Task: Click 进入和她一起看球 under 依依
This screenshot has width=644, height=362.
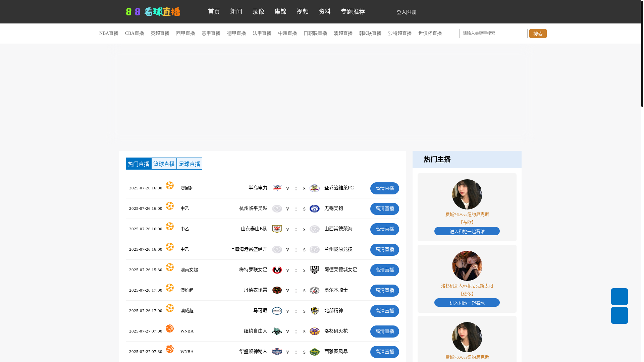Action: click(x=467, y=303)
